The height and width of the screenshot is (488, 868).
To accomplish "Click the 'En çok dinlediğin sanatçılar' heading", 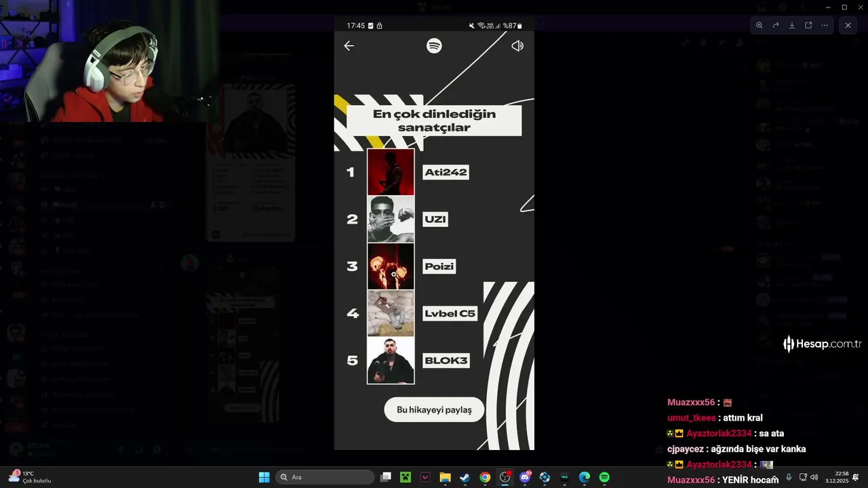I will (434, 121).
